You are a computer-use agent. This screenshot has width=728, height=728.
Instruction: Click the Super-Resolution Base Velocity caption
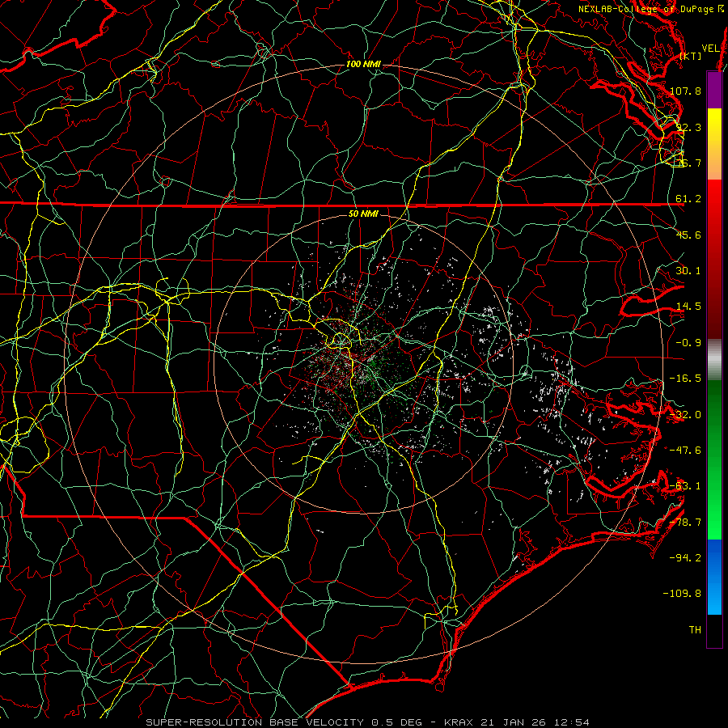coord(368,722)
